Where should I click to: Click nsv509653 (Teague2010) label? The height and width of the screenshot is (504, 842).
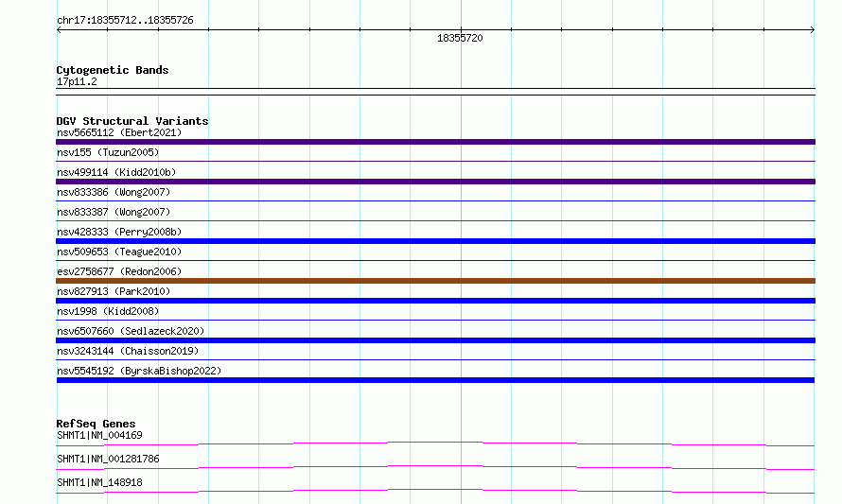pos(119,252)
